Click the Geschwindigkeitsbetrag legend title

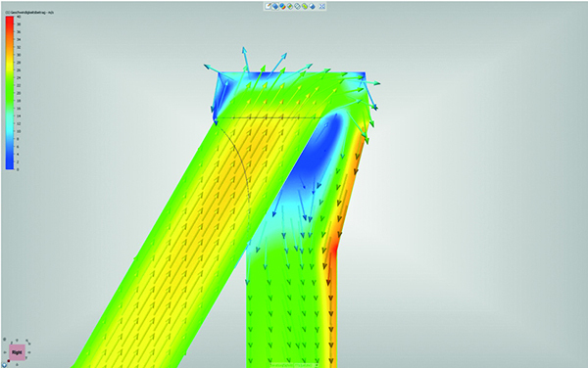(x=29, y=13)
